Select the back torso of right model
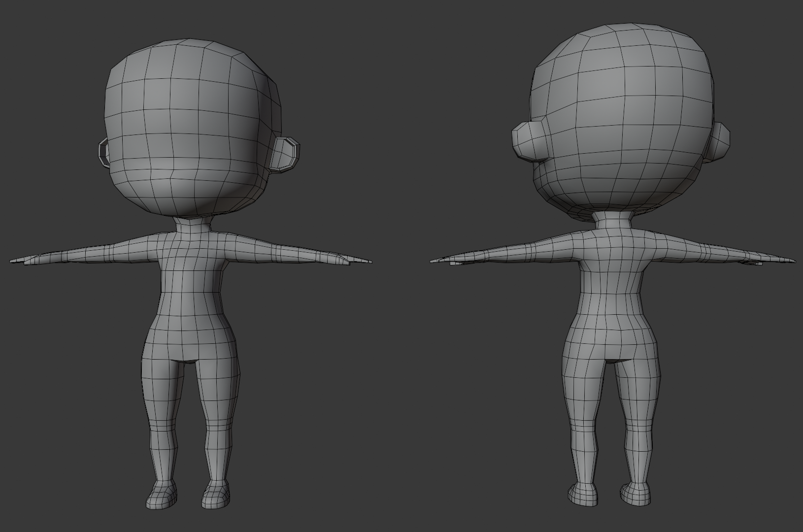 point(611,296)
